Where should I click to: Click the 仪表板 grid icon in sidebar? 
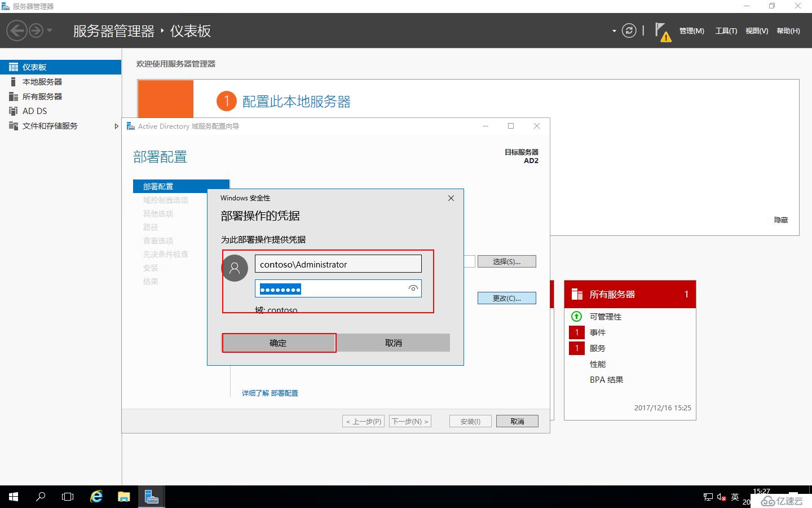(14, 67)
